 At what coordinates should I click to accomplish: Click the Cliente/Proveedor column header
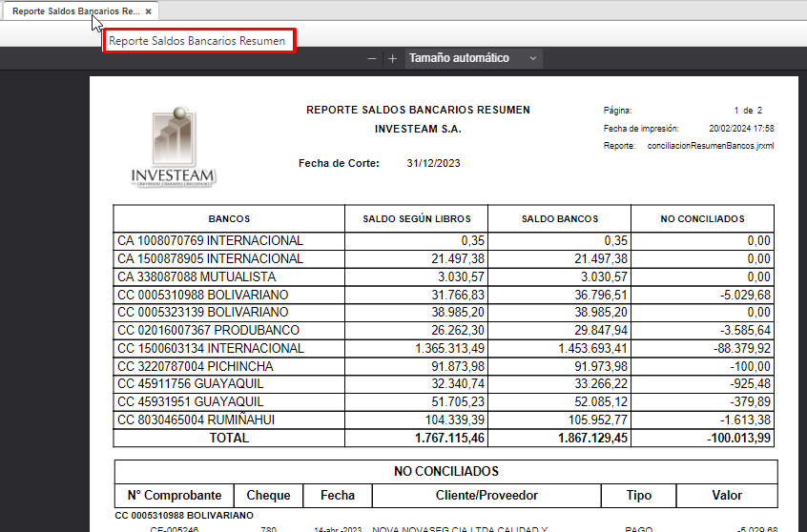pyautogui.click(x=486, y=495)
